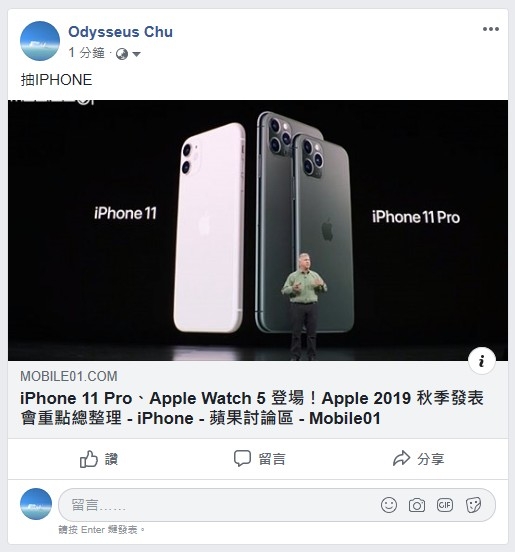Show link info via the i icon
Screen dimensions: 515x552
click(482, 360)
